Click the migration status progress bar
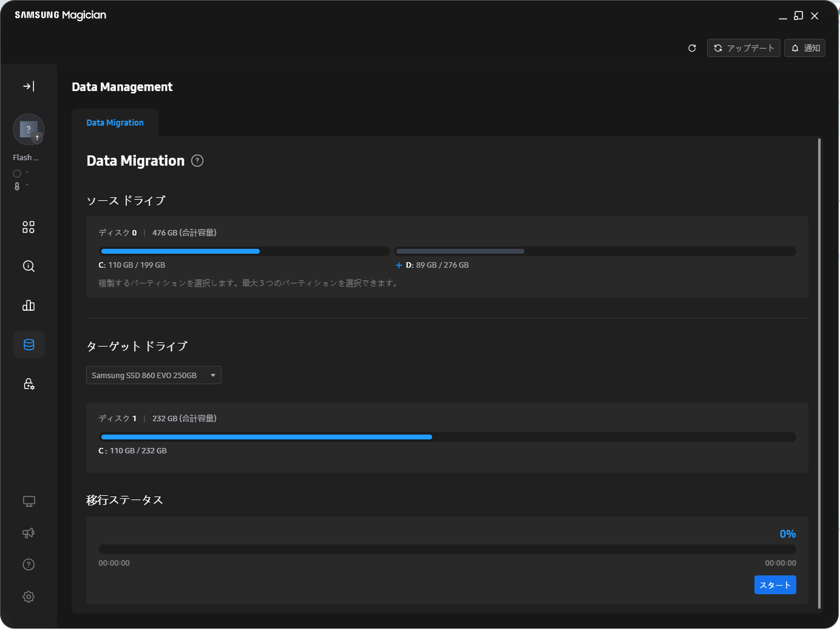Screen dimensions: 840x630 (447, 549)
